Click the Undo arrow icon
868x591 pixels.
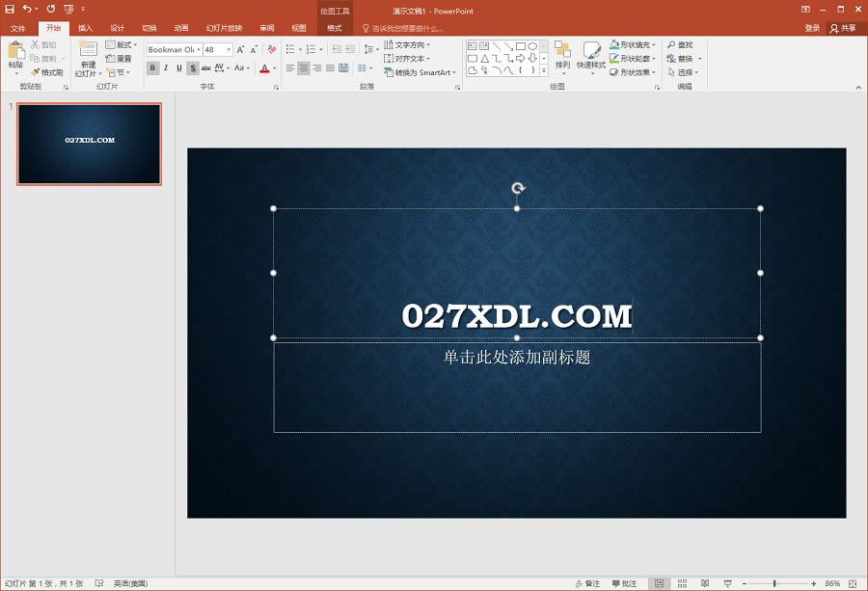(x=27, y=9)
